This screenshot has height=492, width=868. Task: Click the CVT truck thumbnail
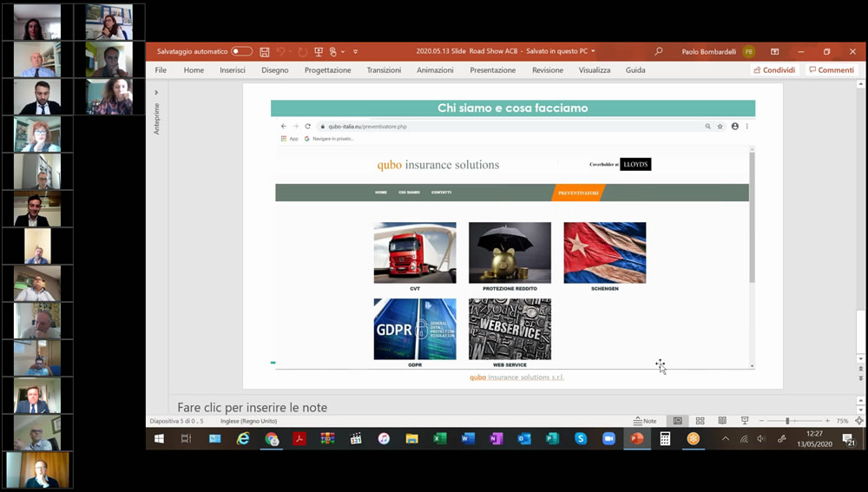[x=415, y=253]
